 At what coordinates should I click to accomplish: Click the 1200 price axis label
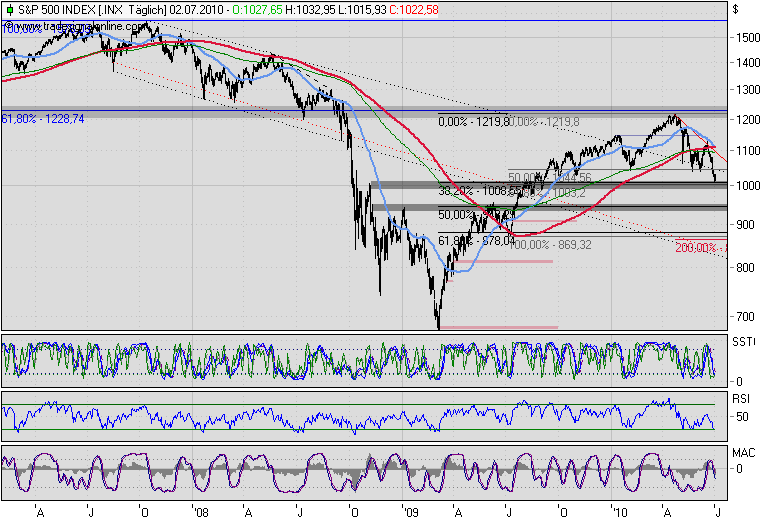748,120
